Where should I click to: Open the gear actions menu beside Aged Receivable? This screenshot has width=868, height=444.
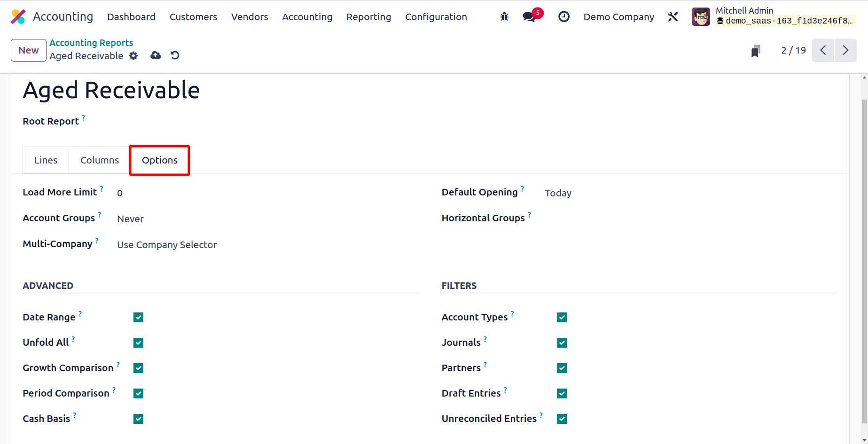(133, 56)
